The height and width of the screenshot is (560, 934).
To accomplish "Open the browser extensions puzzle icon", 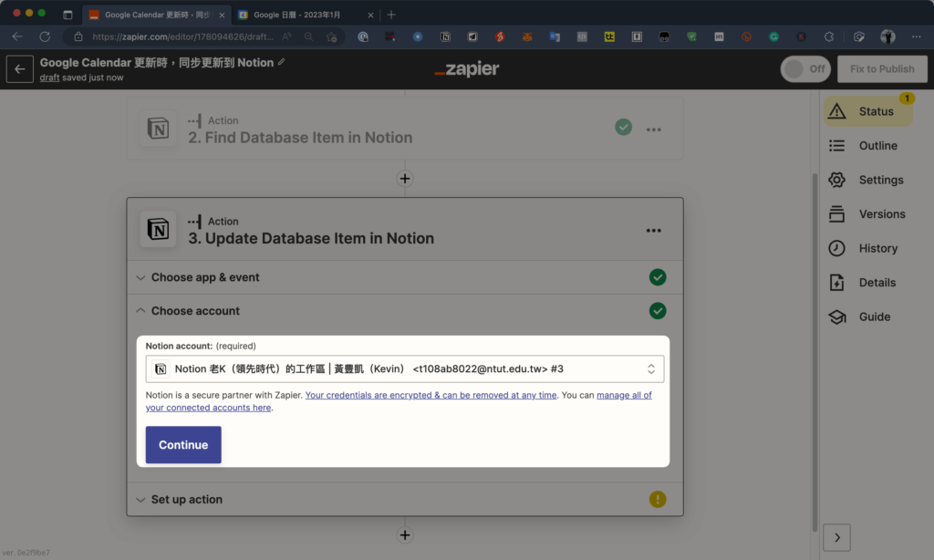I will (828, 36).
